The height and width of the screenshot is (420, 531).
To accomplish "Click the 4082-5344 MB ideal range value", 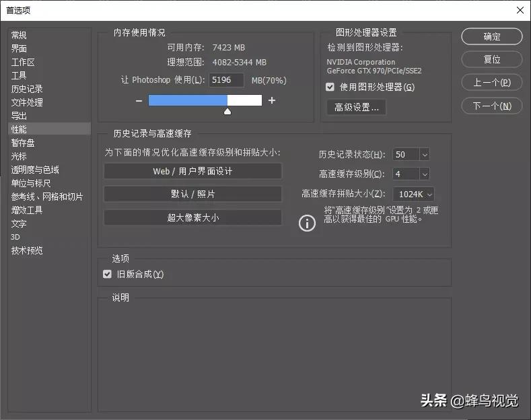I will (240, 63).
